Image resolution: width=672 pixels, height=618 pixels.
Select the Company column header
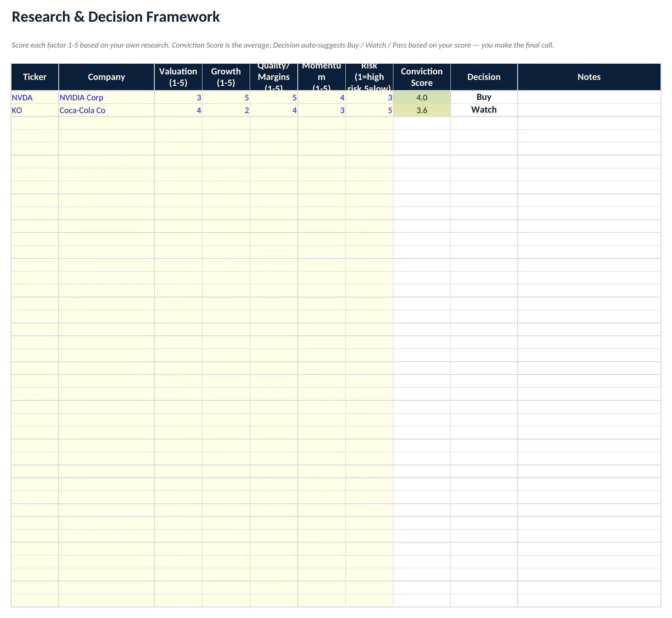click(106, 77)
